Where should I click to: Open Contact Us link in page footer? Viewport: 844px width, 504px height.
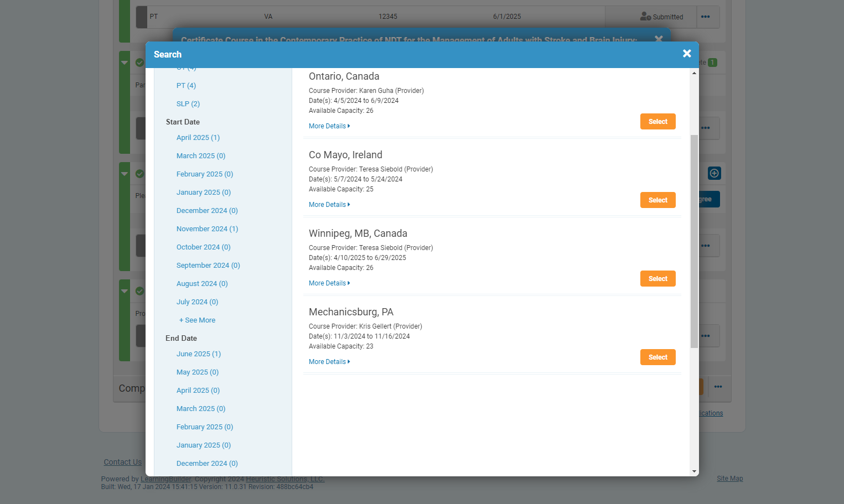(x=123, y=462)
